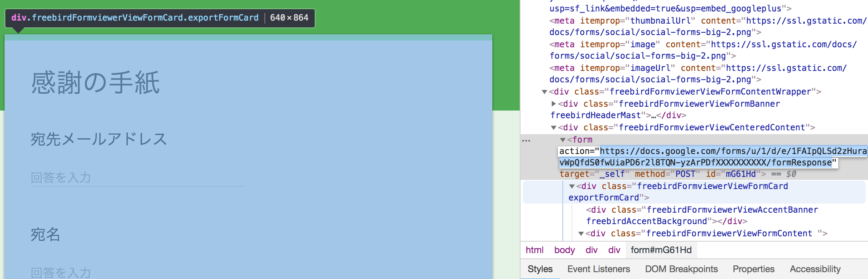Open the DOM Breakpoints tab
Image resolution: width=868 pixels, height=279 pixels.
click(x=681, y=269)
